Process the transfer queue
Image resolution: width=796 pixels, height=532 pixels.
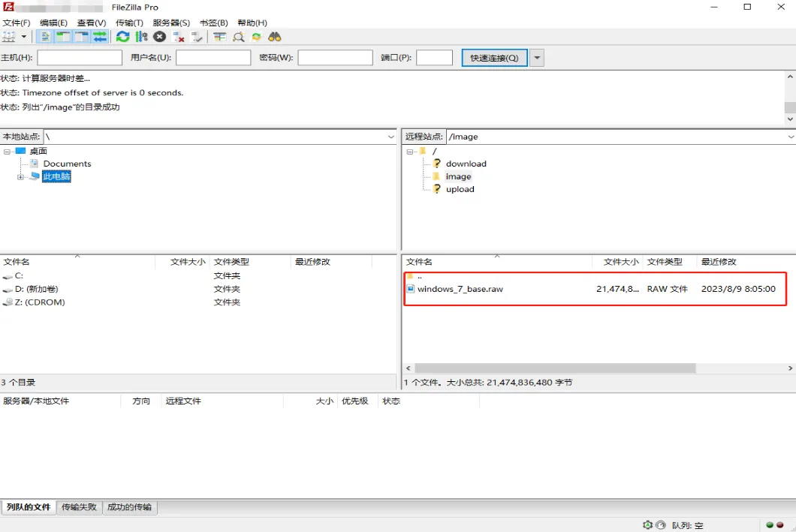141,37
